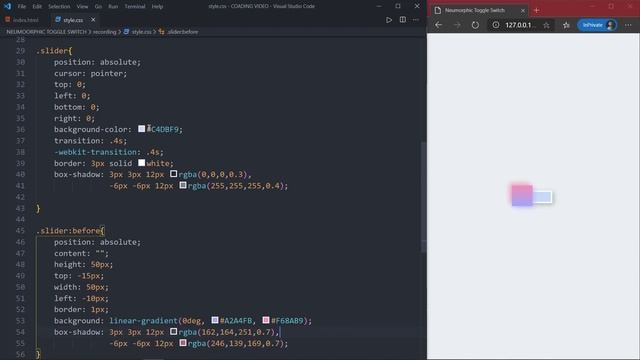Click the 127.0.0.1 address bar
Image resolution: width=640 pixels, height=360 pixels.
pyautogui.click(x=520, y=25)
